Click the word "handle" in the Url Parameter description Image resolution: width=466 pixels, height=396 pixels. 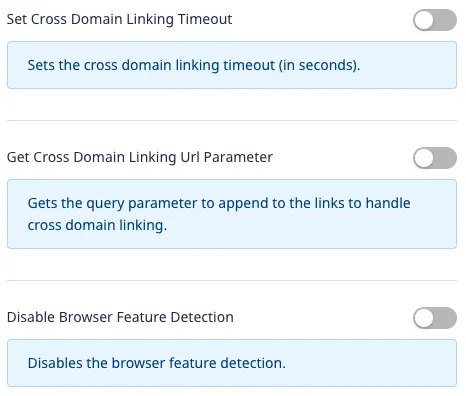coord(388,203)
